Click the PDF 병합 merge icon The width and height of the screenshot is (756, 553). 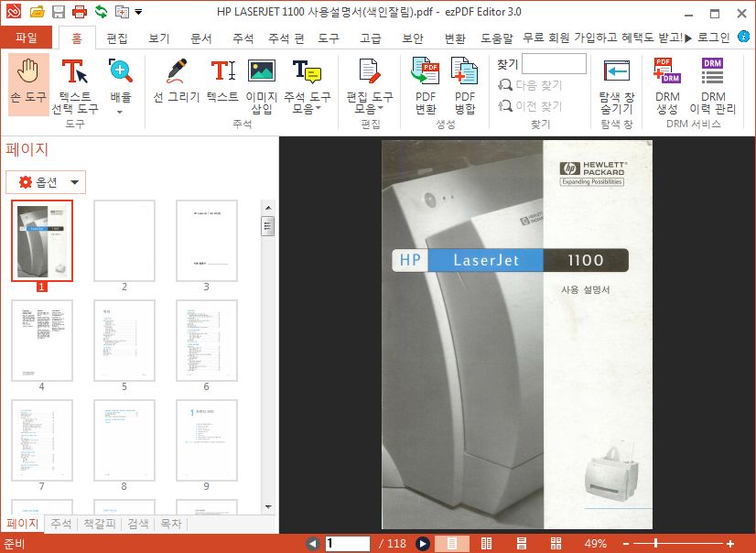coord(464,86)
